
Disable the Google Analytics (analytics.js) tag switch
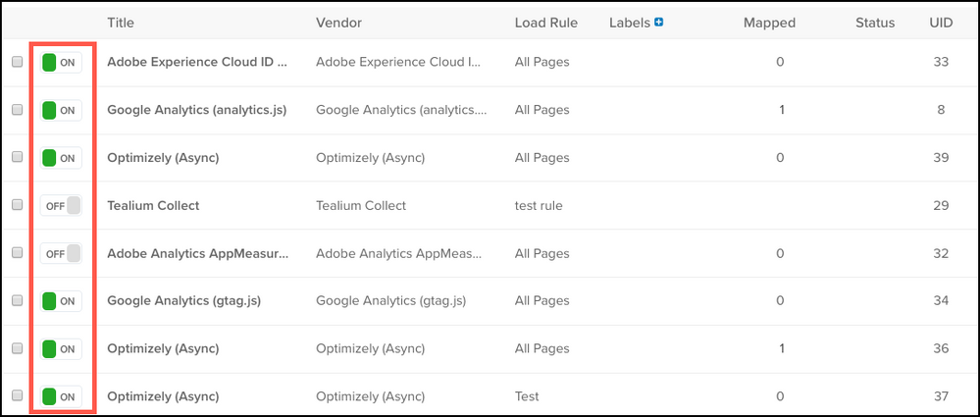(60, 111)
